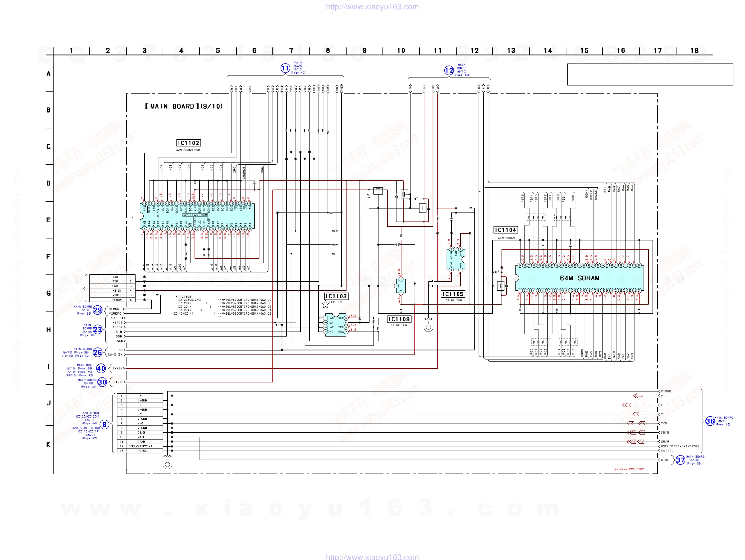Click the circled 26 reference marker
The width and height of the screenshot is (745, 560).
97,352
